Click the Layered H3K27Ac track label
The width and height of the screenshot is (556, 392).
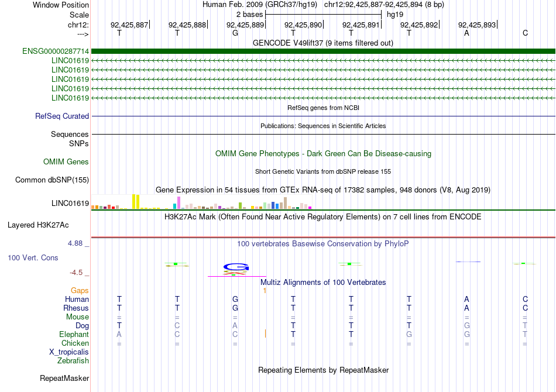(38, 225)
